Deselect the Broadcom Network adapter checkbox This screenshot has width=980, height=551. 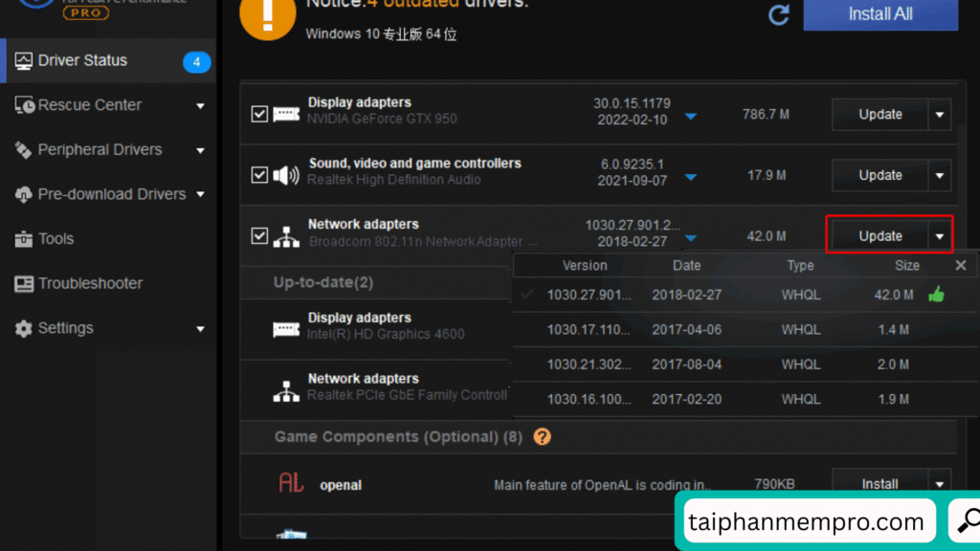click(x=259, y=235)
